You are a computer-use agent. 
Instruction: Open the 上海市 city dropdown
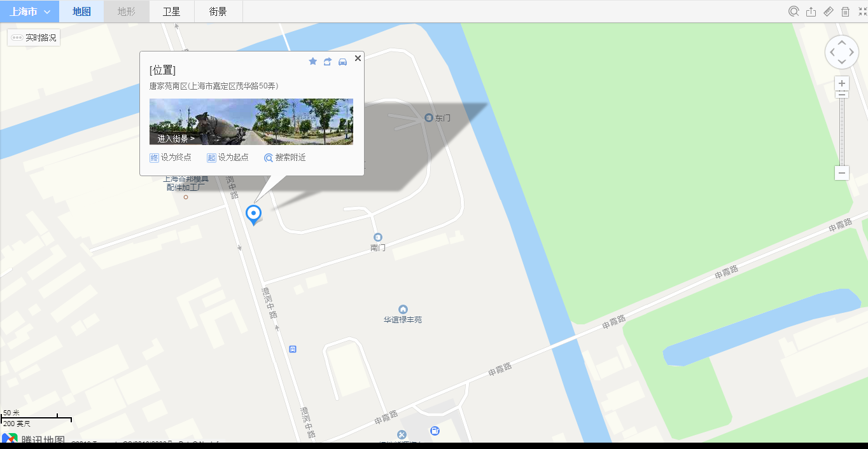point(29,11)
